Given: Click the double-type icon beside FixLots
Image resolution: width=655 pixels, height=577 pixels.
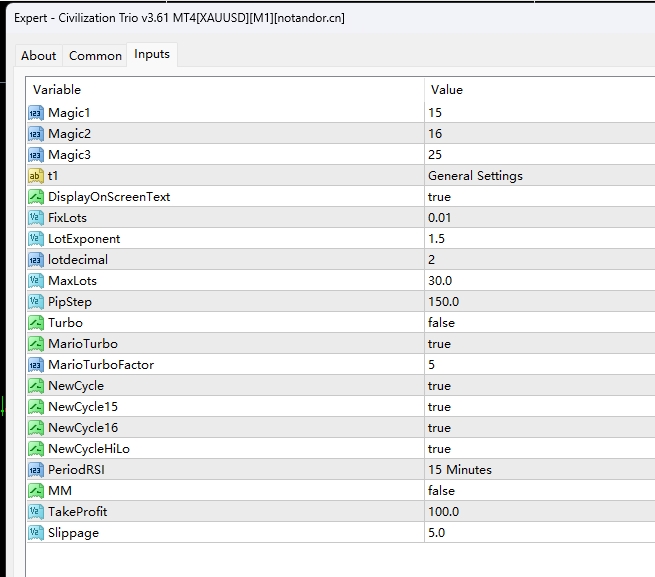Looking at the screenshot, I should [x=36, y=218].
